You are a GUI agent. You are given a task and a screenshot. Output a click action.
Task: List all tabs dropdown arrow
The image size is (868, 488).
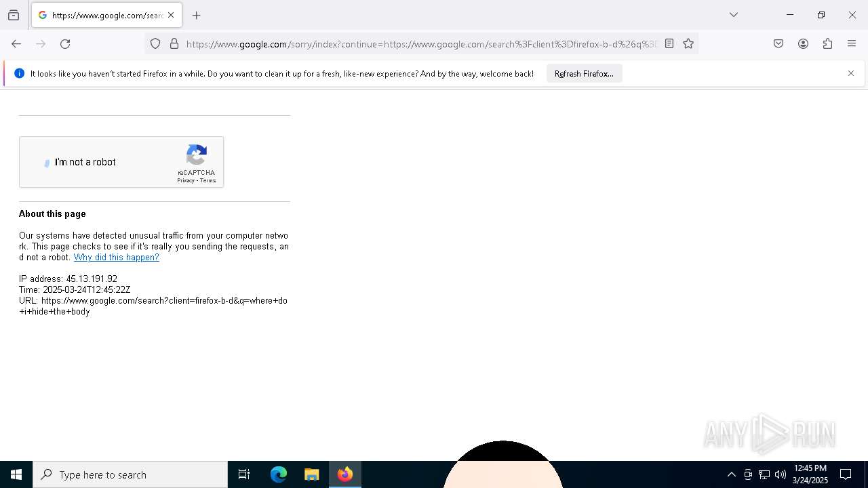[x=733, y=15]
